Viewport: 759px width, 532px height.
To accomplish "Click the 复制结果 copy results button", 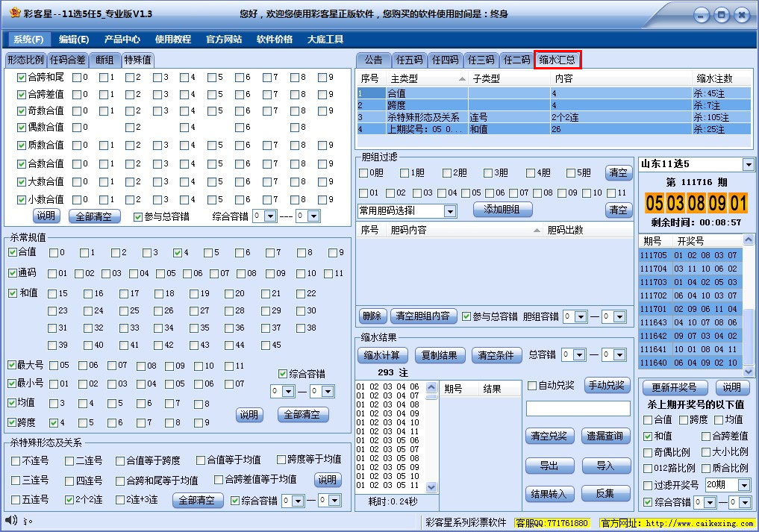I will point(440,354).
